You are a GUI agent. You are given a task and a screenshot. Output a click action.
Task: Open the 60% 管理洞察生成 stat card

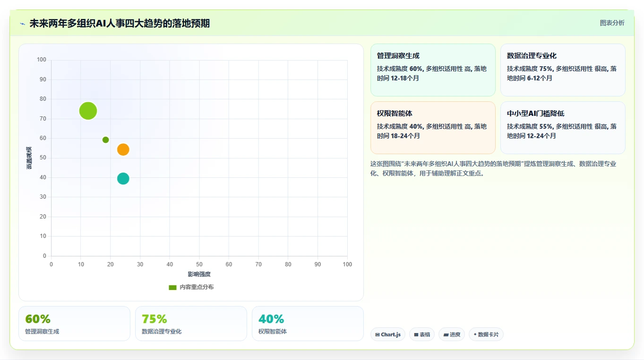[x=74, y=324]
